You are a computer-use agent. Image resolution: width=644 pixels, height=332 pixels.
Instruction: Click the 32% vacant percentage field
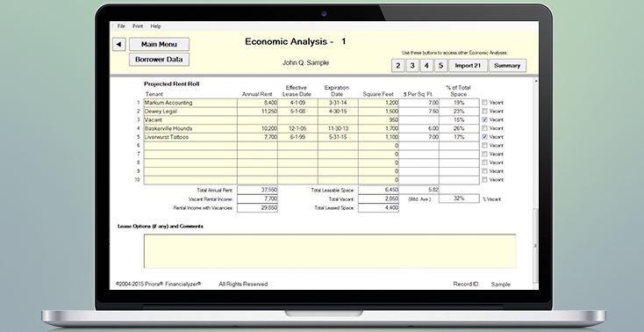pos(459,198)
